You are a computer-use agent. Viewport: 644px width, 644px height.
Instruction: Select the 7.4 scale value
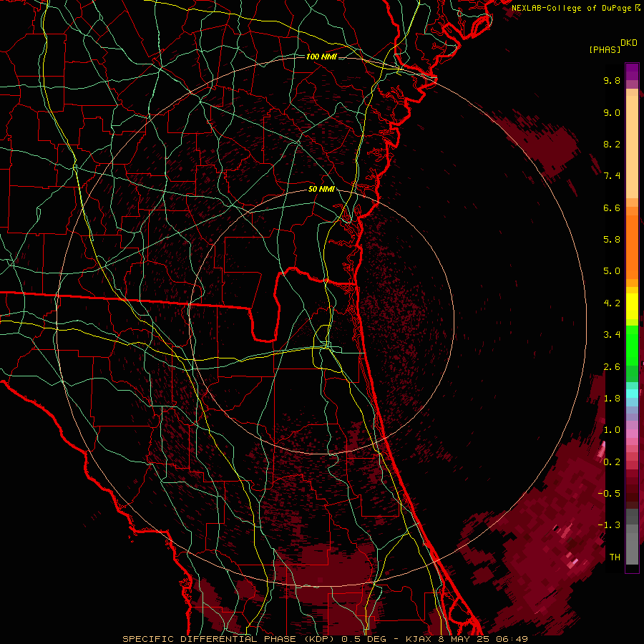612,176
